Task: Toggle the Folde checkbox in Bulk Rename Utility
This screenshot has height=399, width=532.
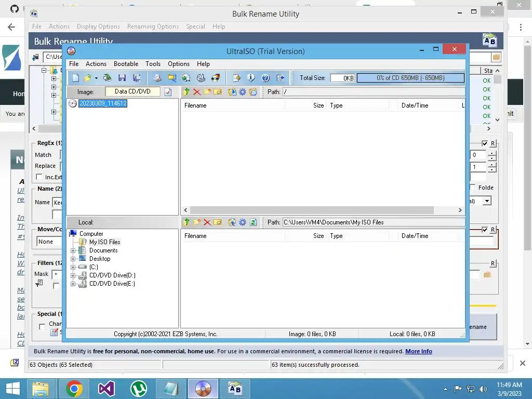Action: tap(473, 187)
